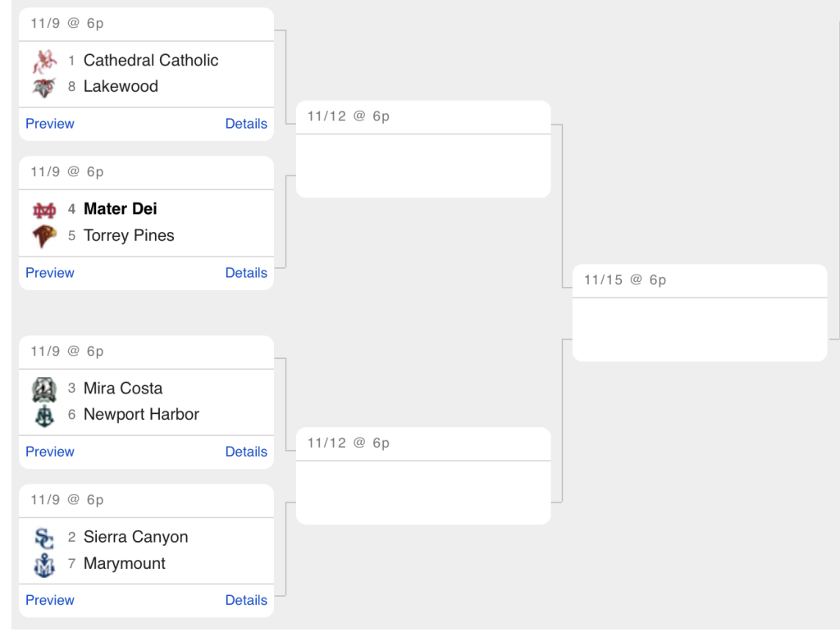The width and height of the screenshot is (840, 632).
Task: Open Preview for Mira Costa vs Newport Harbor
Action: 50,452
